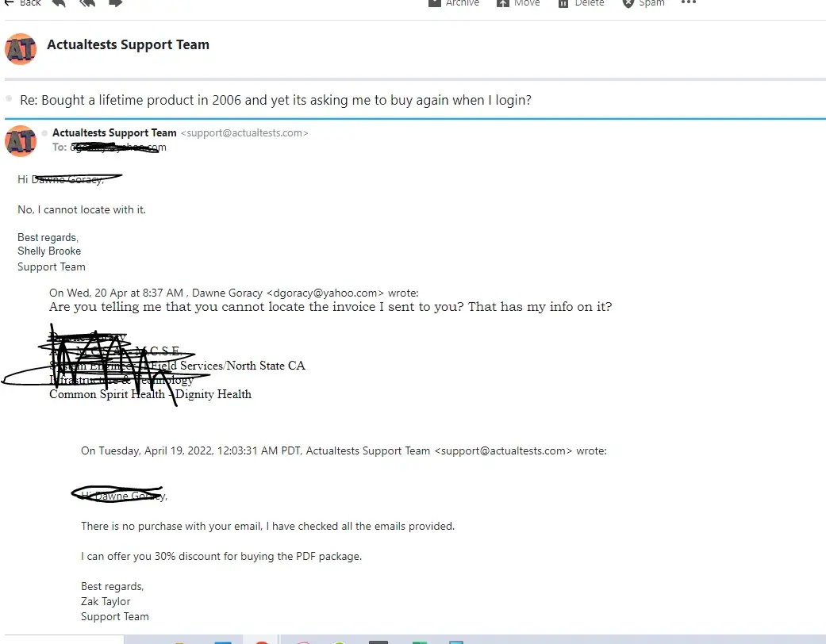Click support@actualtests.com in the April 19 quote
This screenshot has width=826, height=644.
[503, 450]
